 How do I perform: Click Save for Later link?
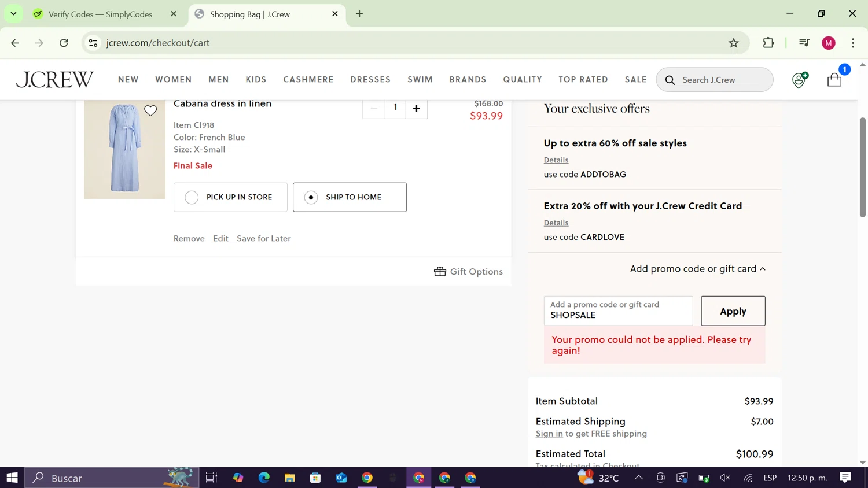tap(264, 238)
